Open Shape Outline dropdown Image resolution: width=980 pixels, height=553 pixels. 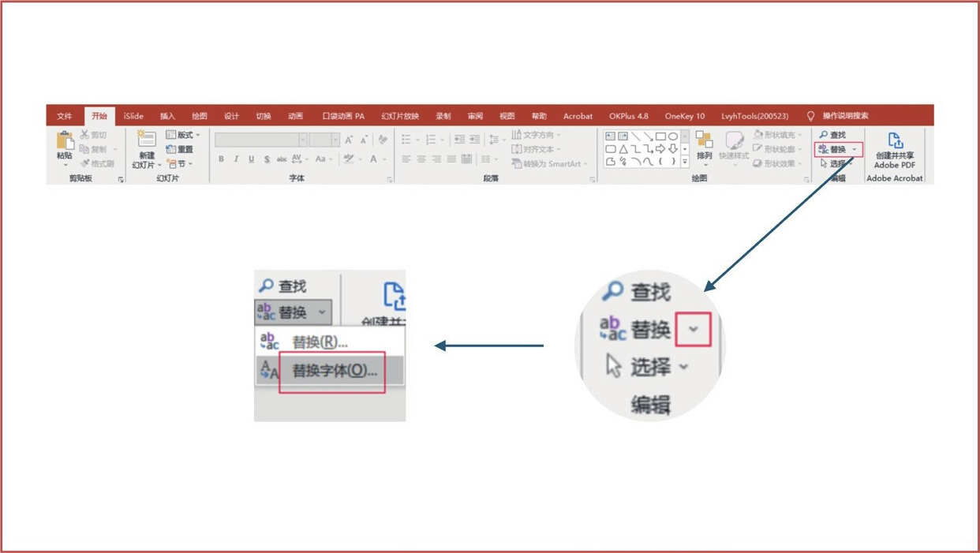[778, 149]
